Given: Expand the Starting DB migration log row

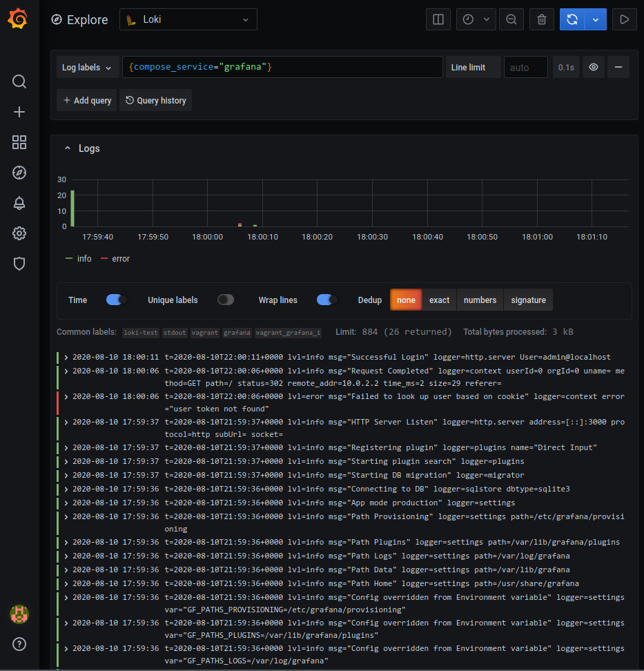Looking at the screenshot, I should tap(66, 476).
